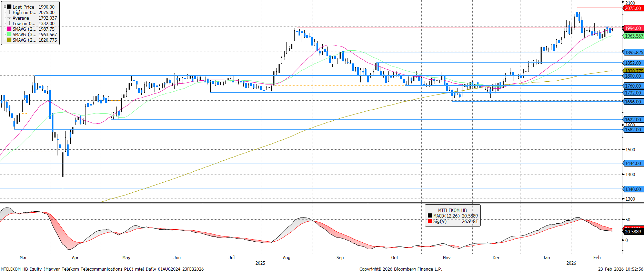Click the green 1963.567 axis label
This screenshot has width=644, height=272.
[x=634, y=36]
